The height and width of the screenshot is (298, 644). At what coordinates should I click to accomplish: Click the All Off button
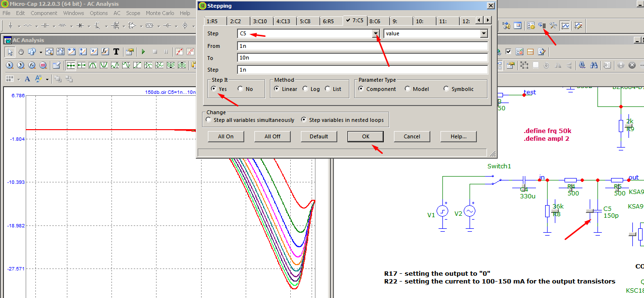click(272, 136)
